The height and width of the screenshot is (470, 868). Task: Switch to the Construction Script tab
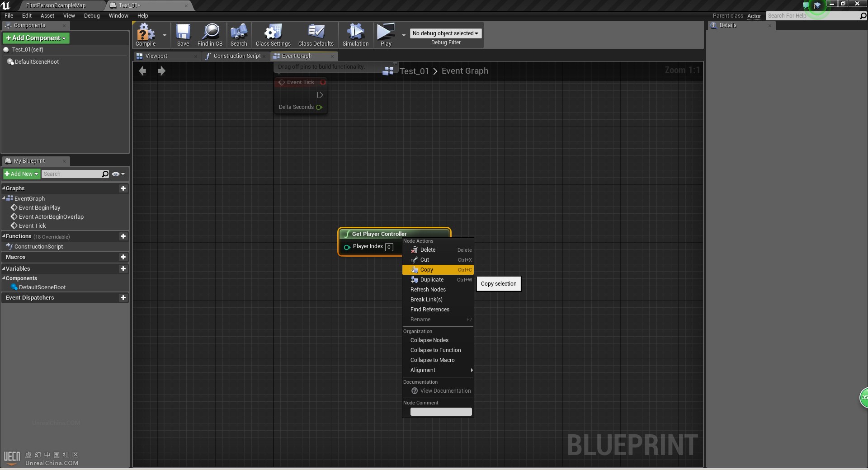point(236,56)
